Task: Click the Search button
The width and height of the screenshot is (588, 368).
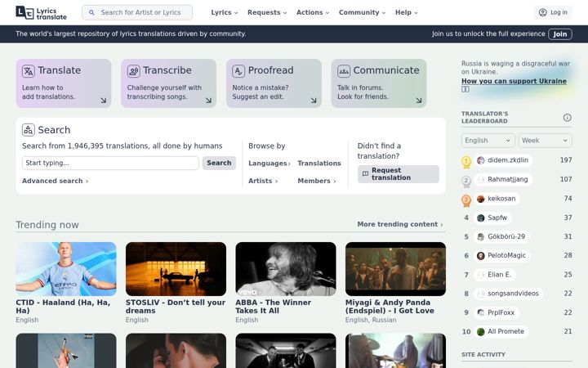Action: coord(219,163)
